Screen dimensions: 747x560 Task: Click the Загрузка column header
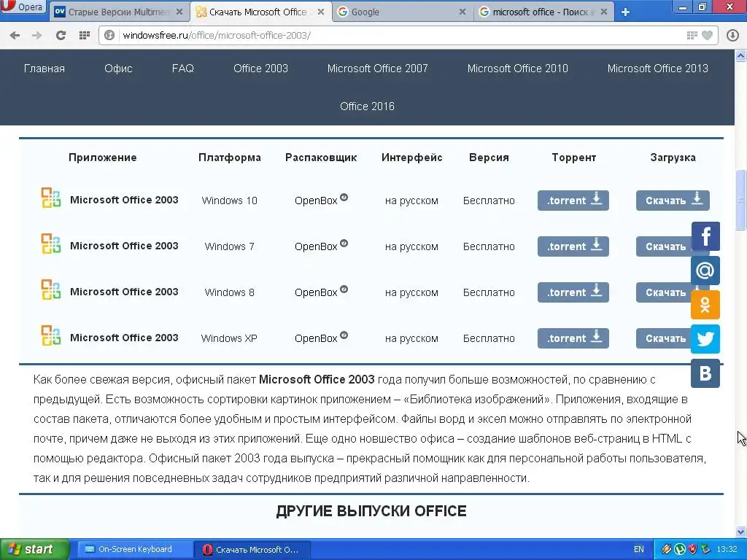[673, 157]
